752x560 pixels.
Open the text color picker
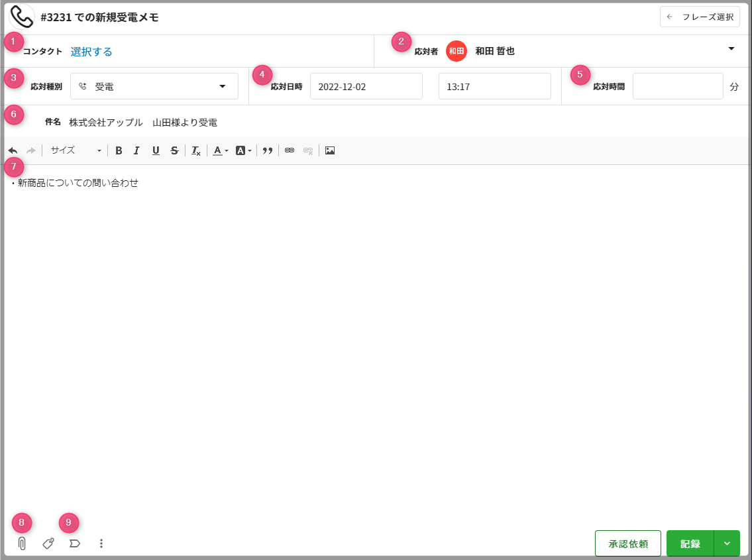pyautogui.click(x=220, y=150)
